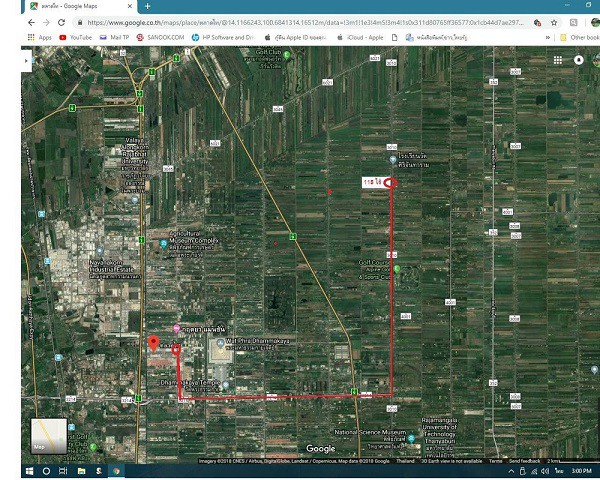The image size is (600, 480).
Task: Open the SANOOK.COM bookmark
Action: pos(161,38)
